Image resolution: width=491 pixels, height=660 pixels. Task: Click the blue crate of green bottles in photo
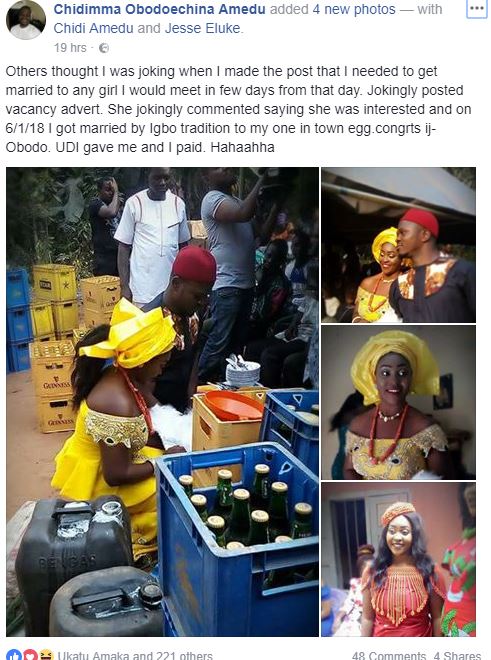tap(238, 539)
